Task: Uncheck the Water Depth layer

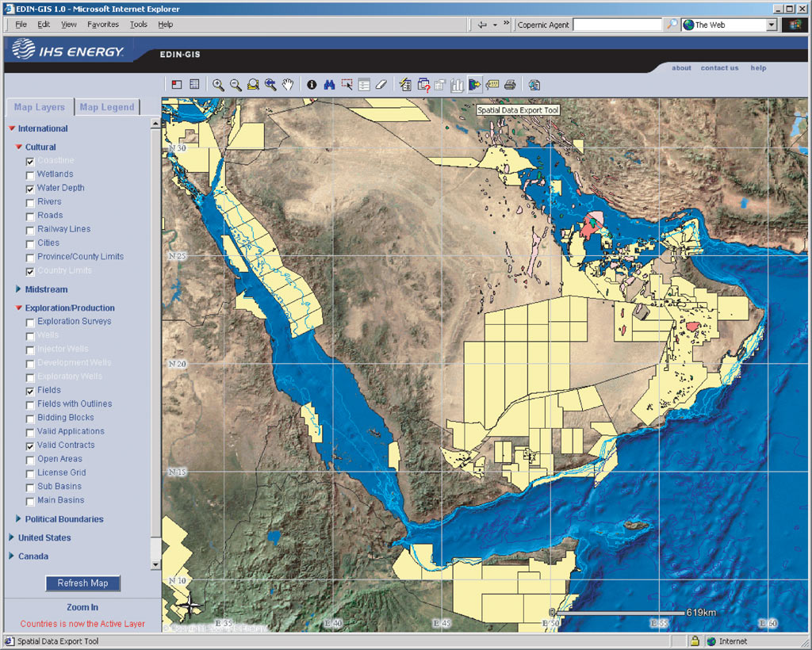Action: tap(30, 189)
